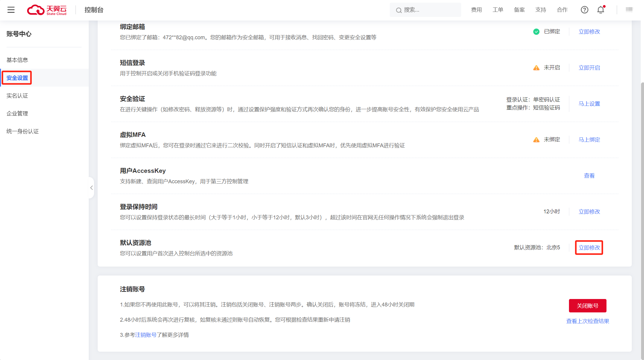Open the 控制台 console link
The image size is (644, 360).
point(94,10)
